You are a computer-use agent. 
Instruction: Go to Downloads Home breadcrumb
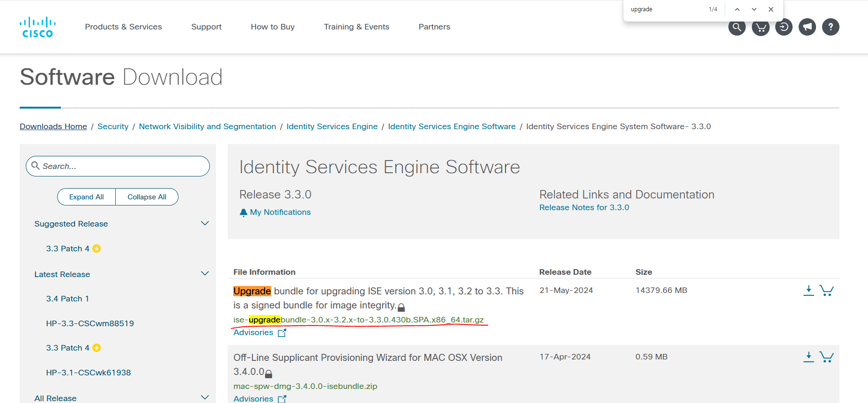53,126
